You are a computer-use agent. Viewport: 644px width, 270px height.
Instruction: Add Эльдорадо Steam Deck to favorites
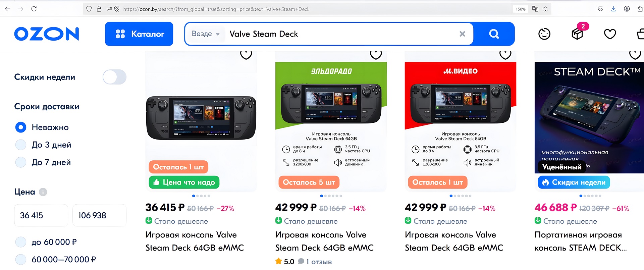point(376,54)
